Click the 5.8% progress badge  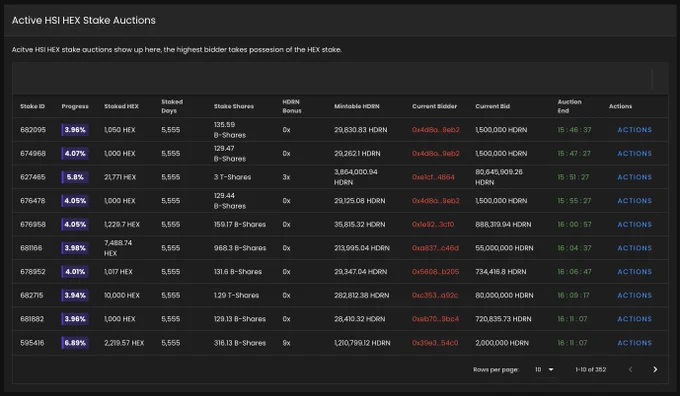75,177
